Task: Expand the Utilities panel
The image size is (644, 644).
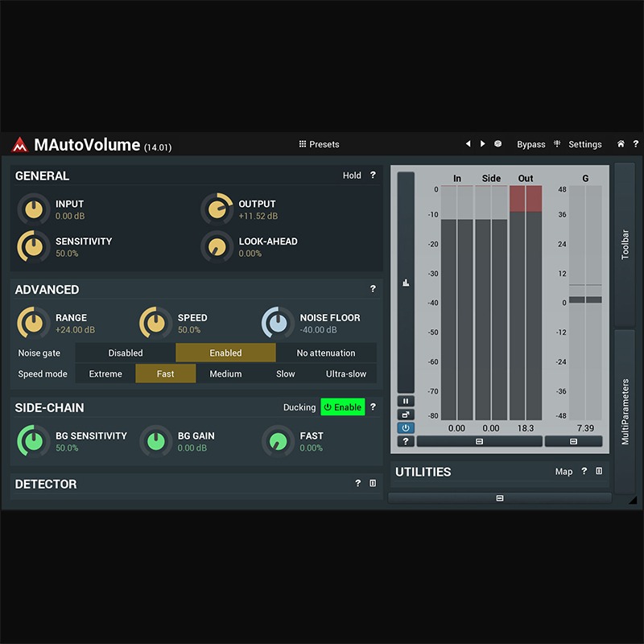Action: pos(599,471)
